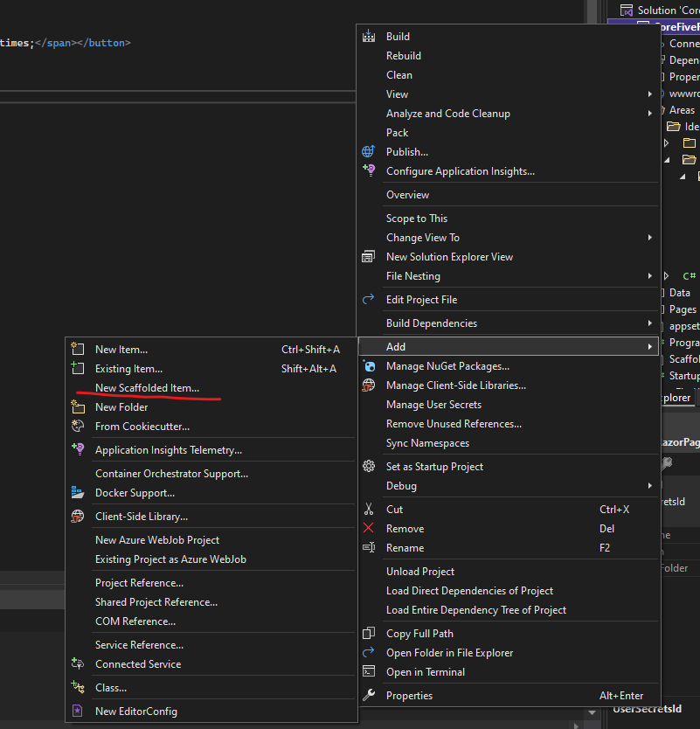
Task: Click the Open Folder in File Explorer icon
Action: 369,652
